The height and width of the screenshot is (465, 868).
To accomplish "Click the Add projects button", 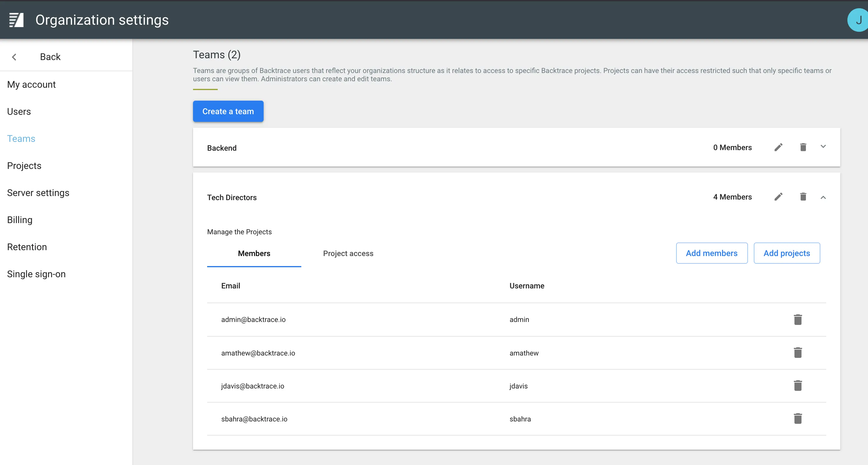I will point(786,253).
